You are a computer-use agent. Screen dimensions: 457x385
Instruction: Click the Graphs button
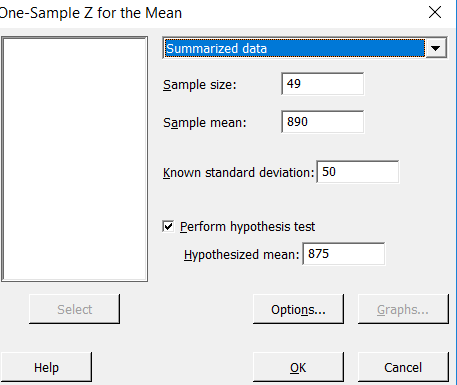pyautogui.click(x=403, y=309)
